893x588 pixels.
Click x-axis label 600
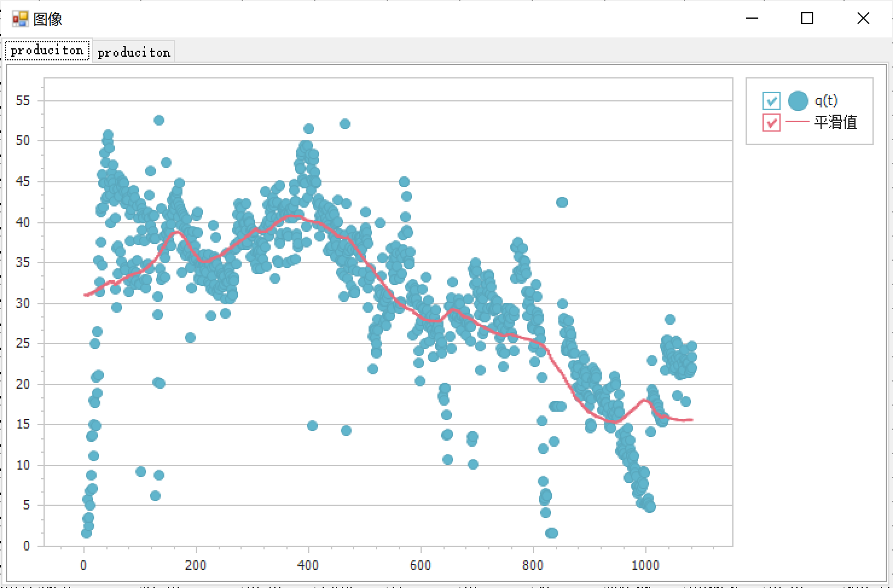(x=421, y=566)
